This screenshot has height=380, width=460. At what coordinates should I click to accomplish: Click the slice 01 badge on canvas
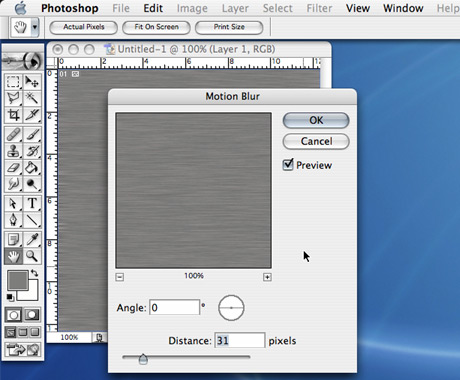pyautogui.click(x=63, y=74)
